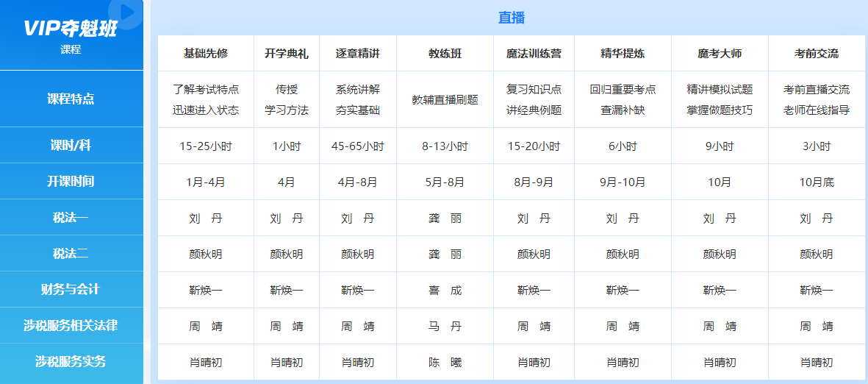Click the 精讲模拟试题 掌握做题技巧 cell
This screenshot has width=868, height=384.
click(x=720, y=100)
